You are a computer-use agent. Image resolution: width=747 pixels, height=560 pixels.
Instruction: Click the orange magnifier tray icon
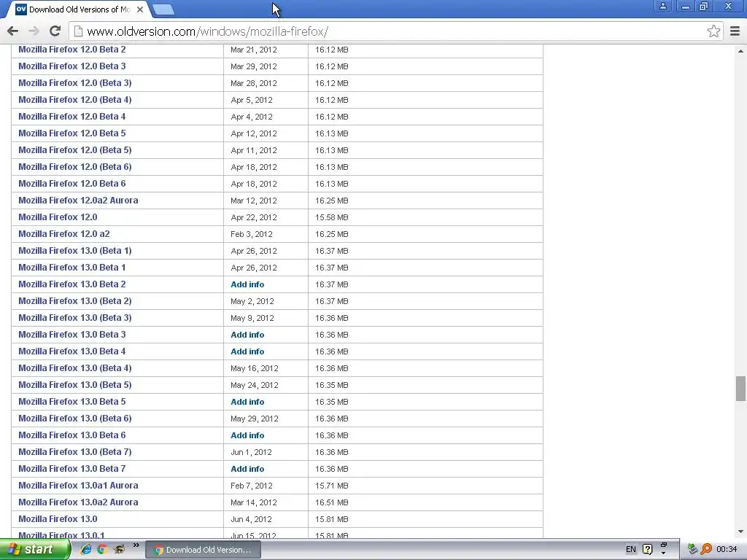[706, 549]
